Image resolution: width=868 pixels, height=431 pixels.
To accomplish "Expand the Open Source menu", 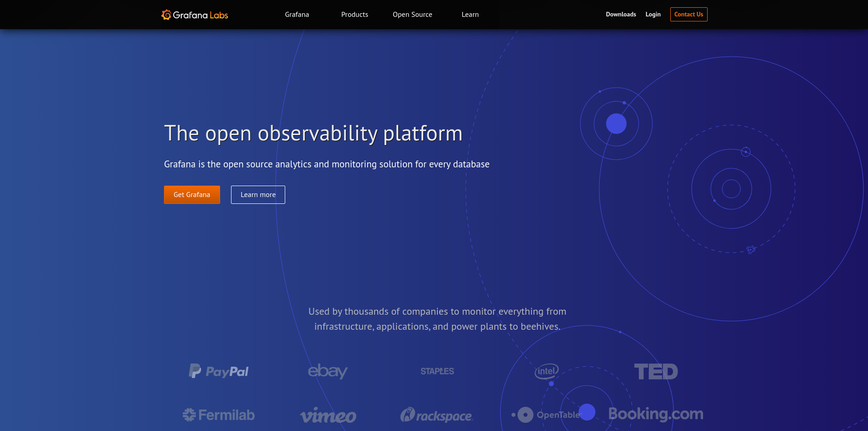I will [x=412, y=14].
